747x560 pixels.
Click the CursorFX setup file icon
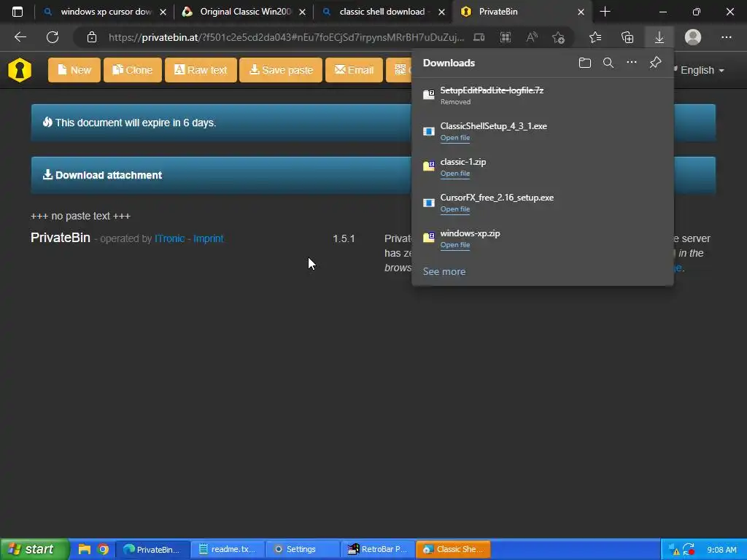(x=429, y=203)
